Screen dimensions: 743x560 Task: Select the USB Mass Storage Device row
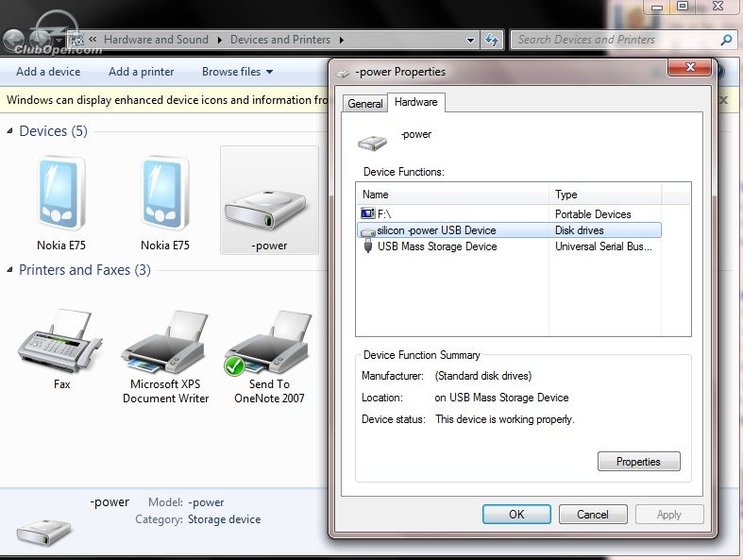[509, 246]
